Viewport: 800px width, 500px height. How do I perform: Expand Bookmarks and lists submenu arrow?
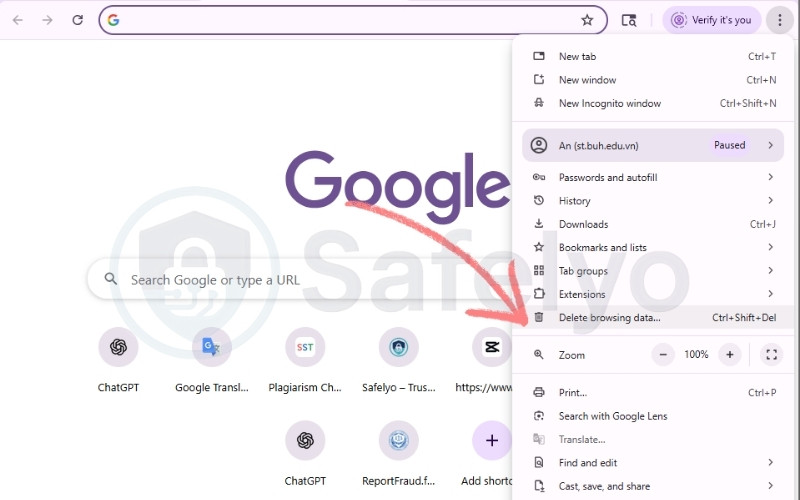(x=771, y=247)
